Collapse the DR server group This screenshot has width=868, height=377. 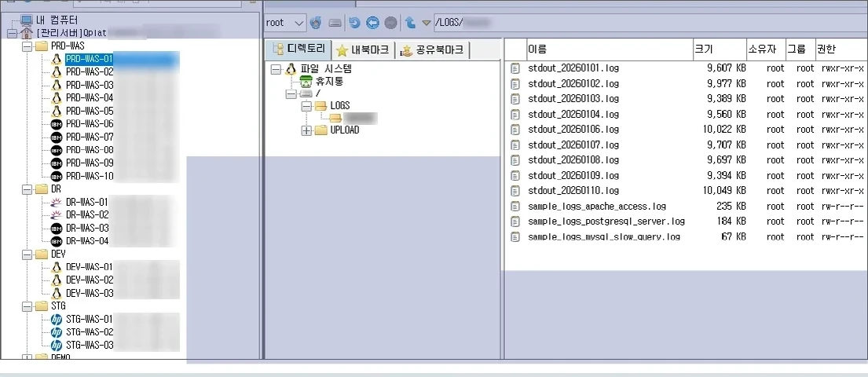coord(27,189)
